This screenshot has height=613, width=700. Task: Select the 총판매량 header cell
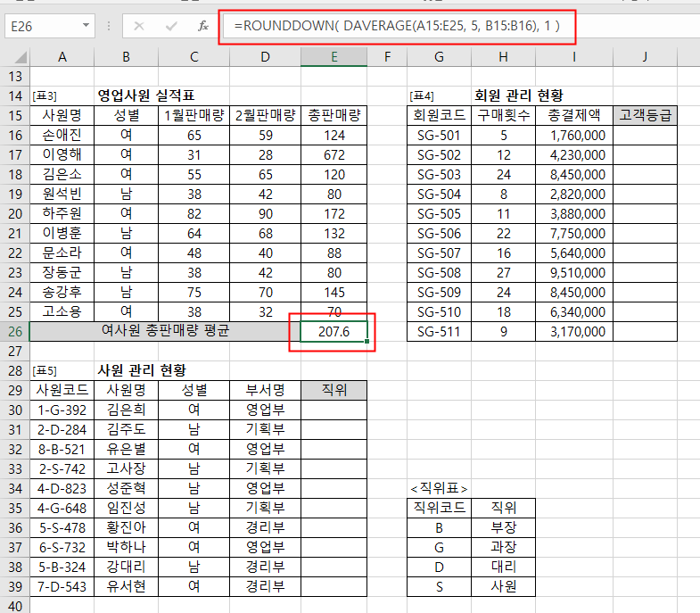point(334,115)
